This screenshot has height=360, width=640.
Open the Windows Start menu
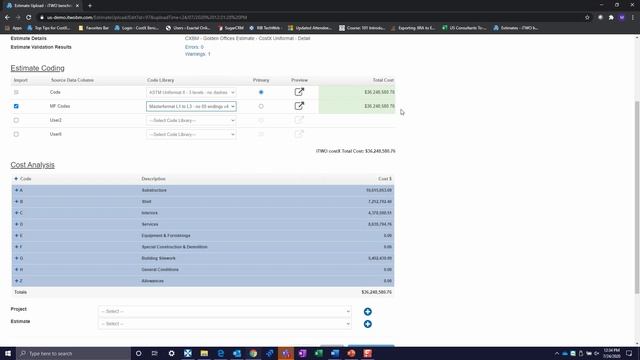tap(8, 353)
